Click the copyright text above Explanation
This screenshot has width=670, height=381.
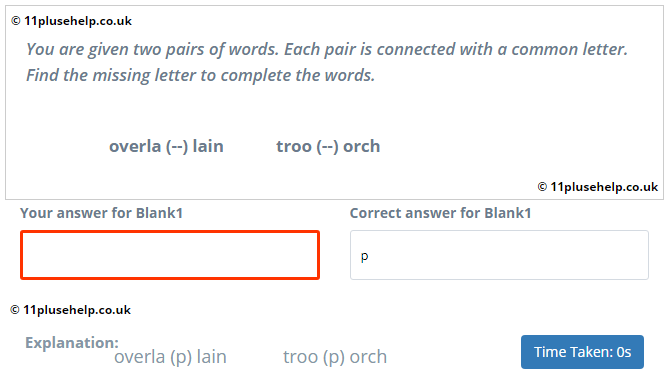click(71, 310)
